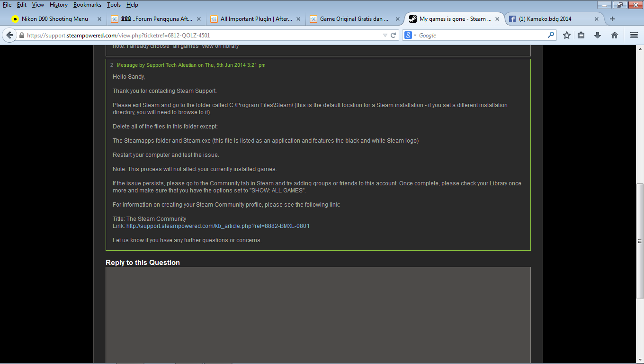Click the 'Message by Support Tech Aleutian' header
This screenshot has width=644, height=364.
pyautogui.click(x=191, y=65)
